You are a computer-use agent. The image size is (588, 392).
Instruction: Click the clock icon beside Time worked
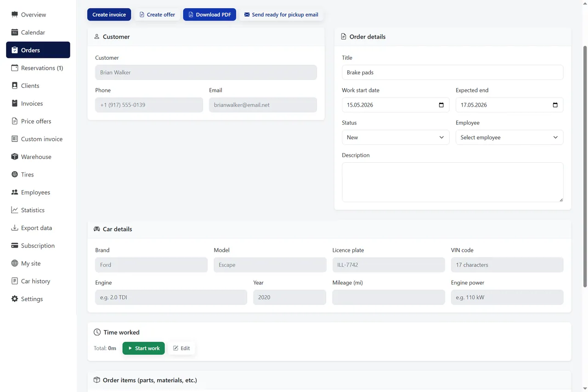97,332
